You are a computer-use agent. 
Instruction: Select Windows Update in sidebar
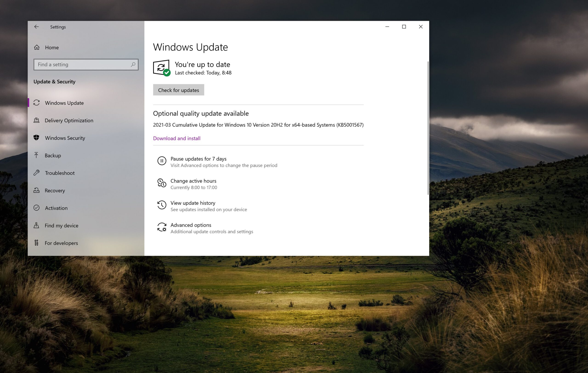coord(64,103)
